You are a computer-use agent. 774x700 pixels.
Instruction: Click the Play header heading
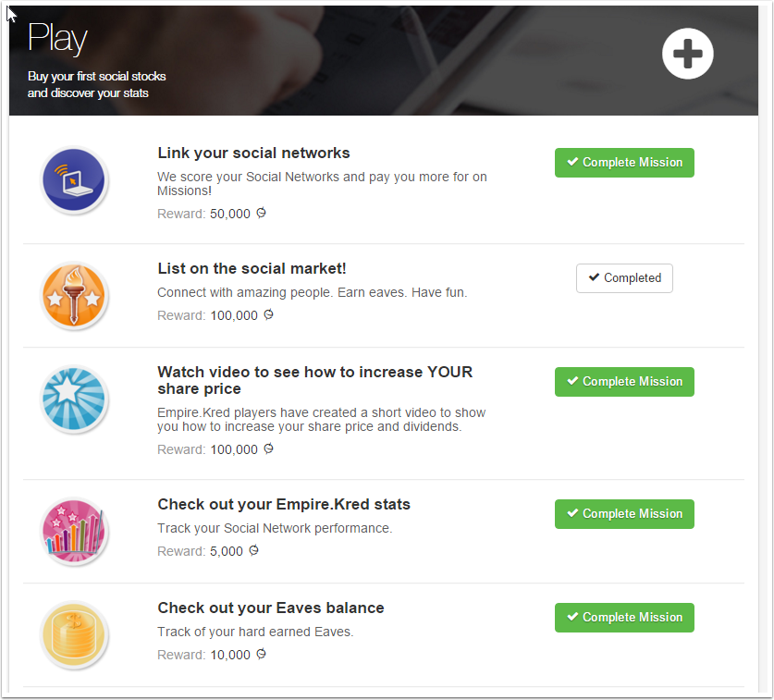point(57,39)
